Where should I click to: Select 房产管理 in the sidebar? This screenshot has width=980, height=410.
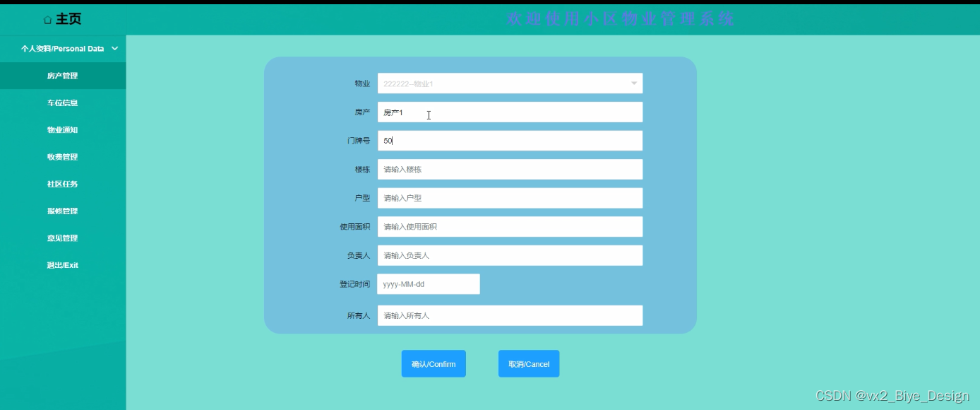click(x=63, y=76)
